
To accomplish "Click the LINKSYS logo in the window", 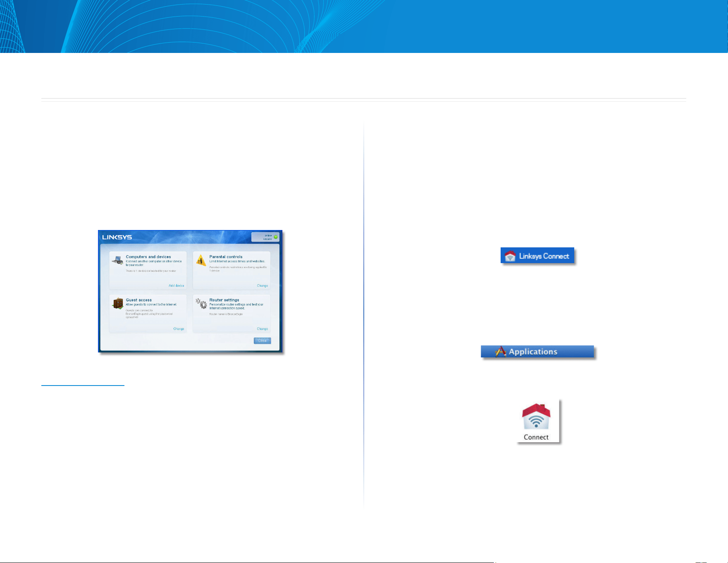I will (117, 237).
